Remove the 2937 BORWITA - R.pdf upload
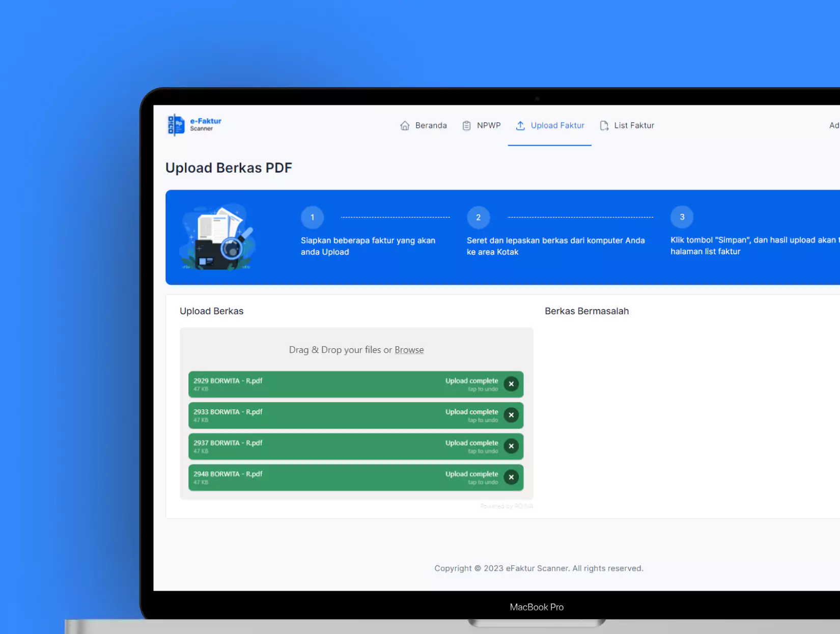840x634 pixels. tap(511, 446)
